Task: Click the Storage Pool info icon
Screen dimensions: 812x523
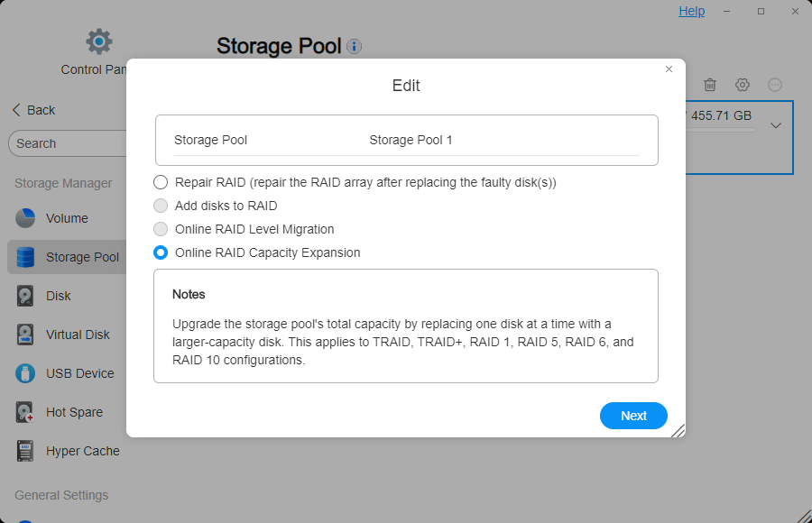Action: coord(355,46)
